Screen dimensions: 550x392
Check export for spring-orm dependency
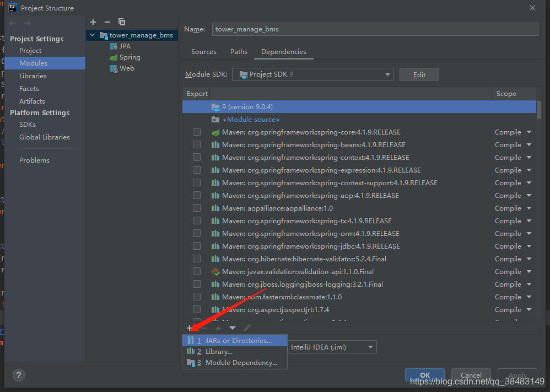[197, 233]
